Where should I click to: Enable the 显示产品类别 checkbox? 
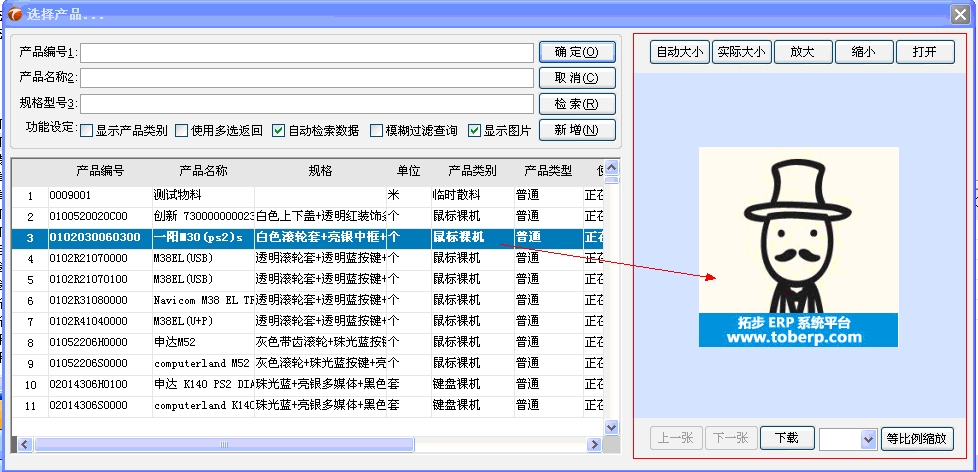(x=87, y=130)
